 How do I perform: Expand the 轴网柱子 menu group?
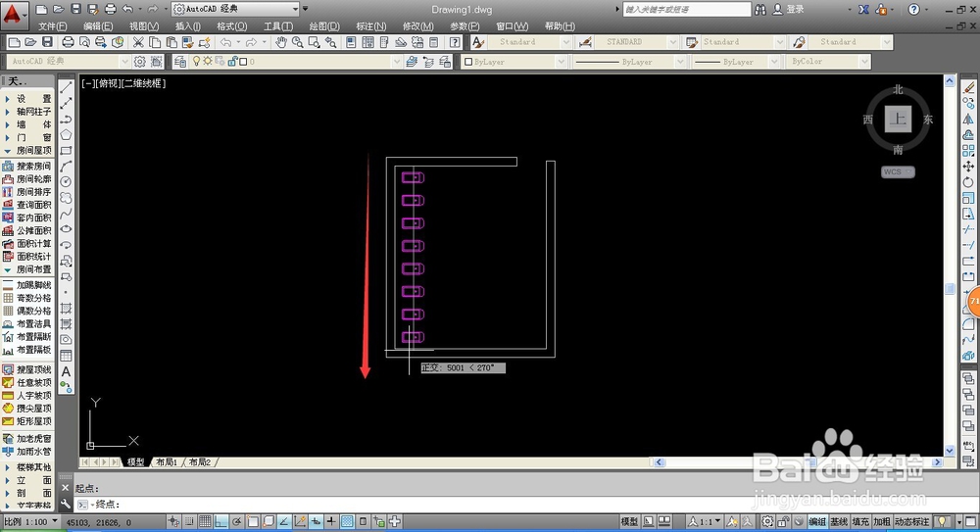click(28, 112)
